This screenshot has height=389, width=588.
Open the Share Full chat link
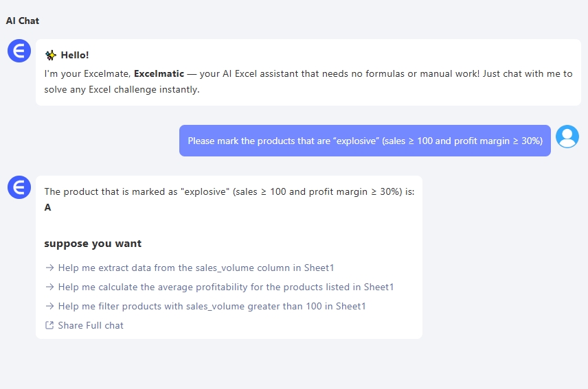(91, 325)
